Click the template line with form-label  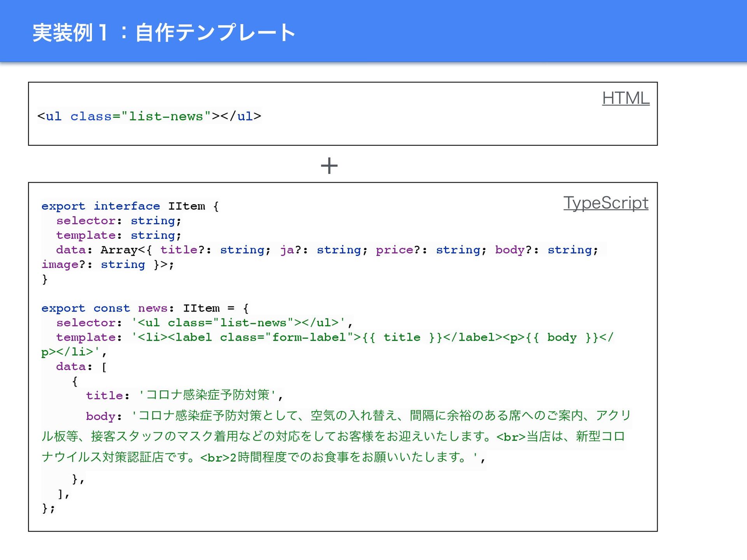coord(335,338)
